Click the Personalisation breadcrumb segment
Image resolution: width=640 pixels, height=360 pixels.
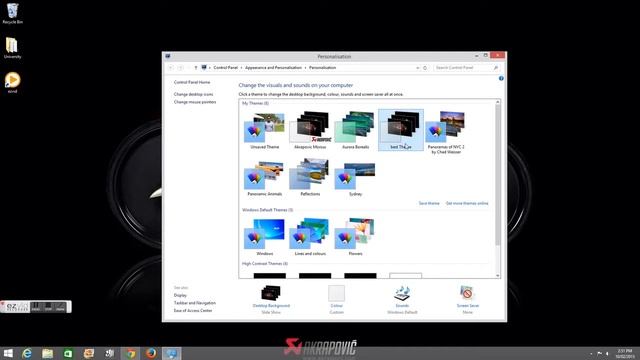pos(322,68)
